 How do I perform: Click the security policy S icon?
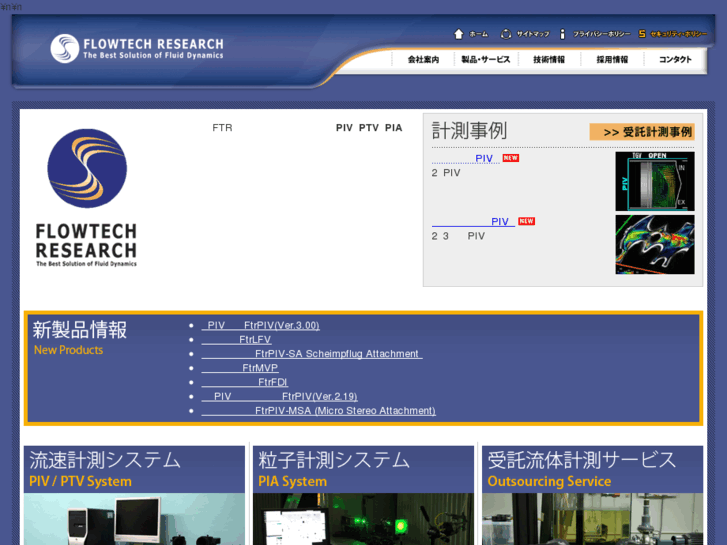(642, 34)
